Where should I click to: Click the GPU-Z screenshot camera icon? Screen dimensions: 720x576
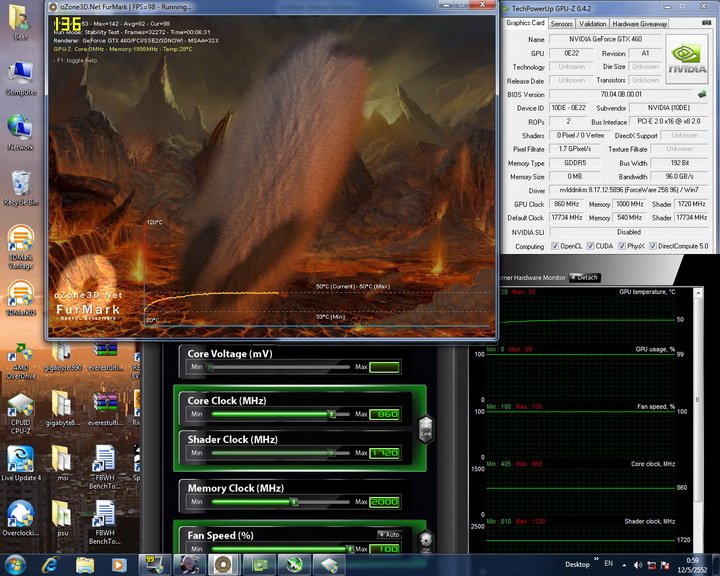(x=706, y=23)
